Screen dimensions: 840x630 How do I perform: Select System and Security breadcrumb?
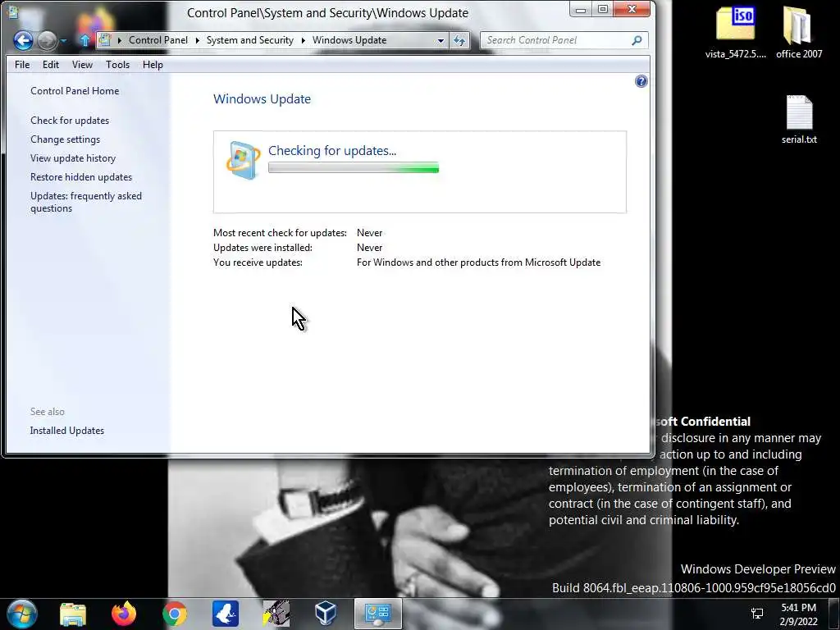(249, 40)
